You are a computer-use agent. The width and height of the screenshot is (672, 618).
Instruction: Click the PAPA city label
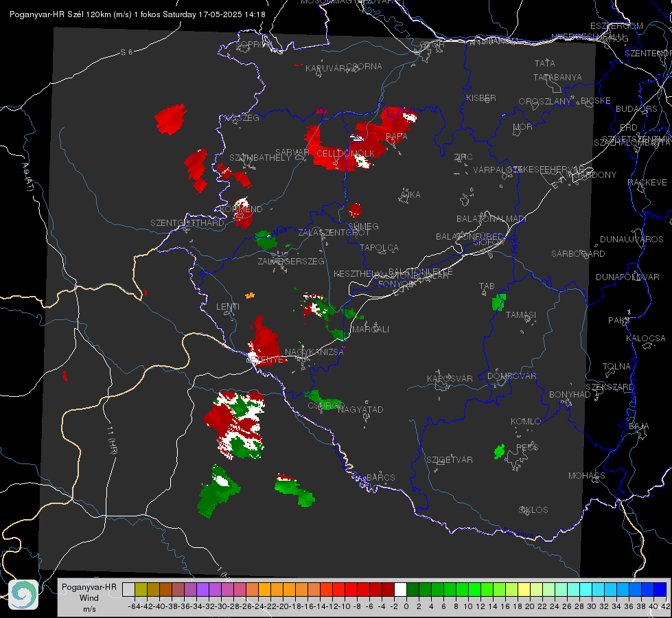(x=397, y=137)
